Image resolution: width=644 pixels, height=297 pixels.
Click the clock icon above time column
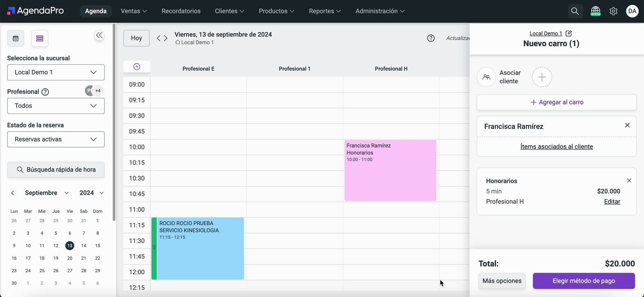click(137, 66)
